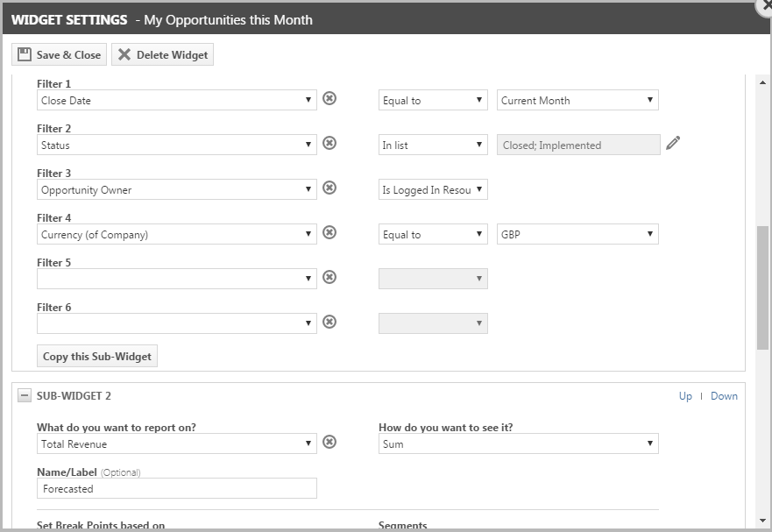Click the Forecasted Name/Label input field
The height and width of the screenshot is (532, 772).
click(x=177, y=488)
